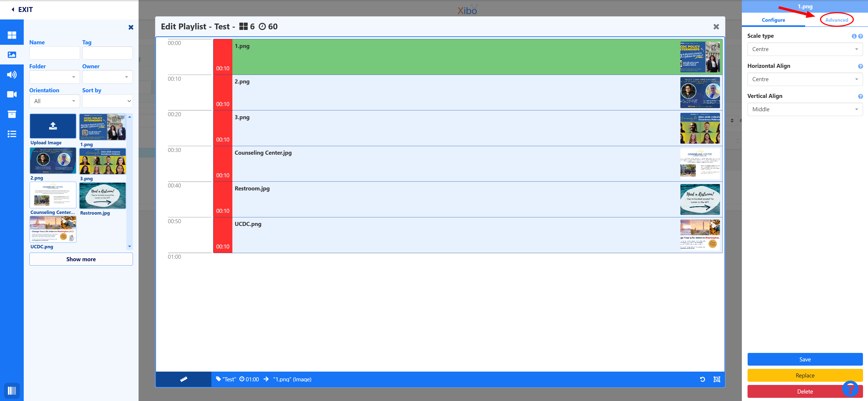Click the Name filter input field
The height and width of the screenshot is (401, 868).
point(54,53)
